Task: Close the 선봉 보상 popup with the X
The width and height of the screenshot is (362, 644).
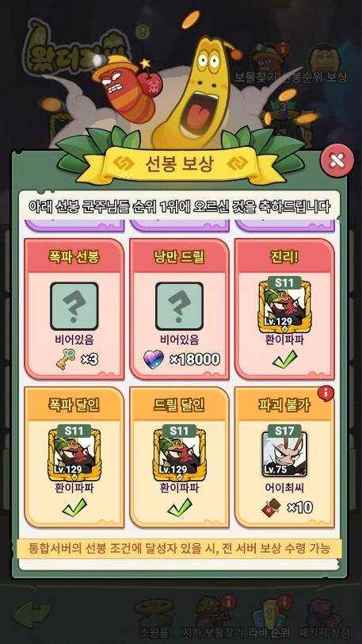Action: click(337, 160)
